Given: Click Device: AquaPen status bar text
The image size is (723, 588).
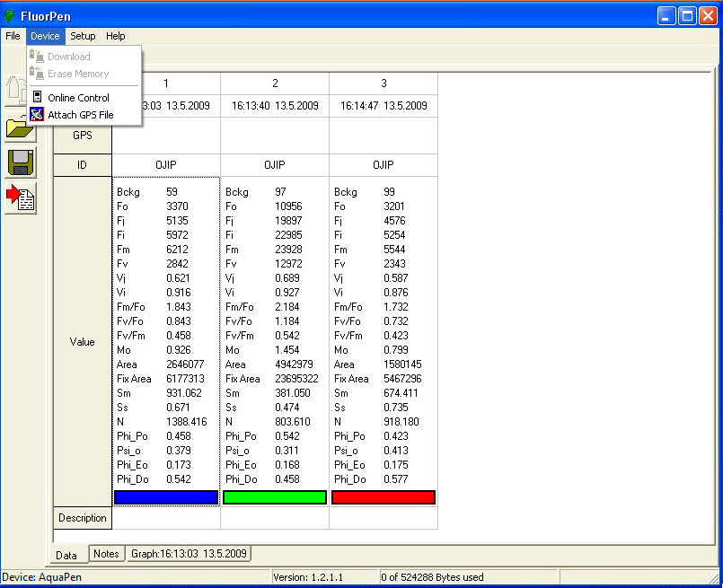Looking at the screenshot, I should pos(42,577).
